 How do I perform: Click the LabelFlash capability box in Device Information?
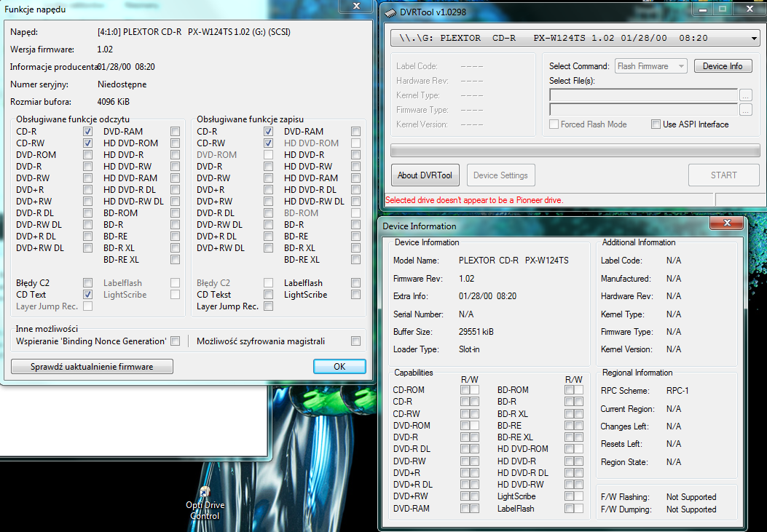(569, 509)
